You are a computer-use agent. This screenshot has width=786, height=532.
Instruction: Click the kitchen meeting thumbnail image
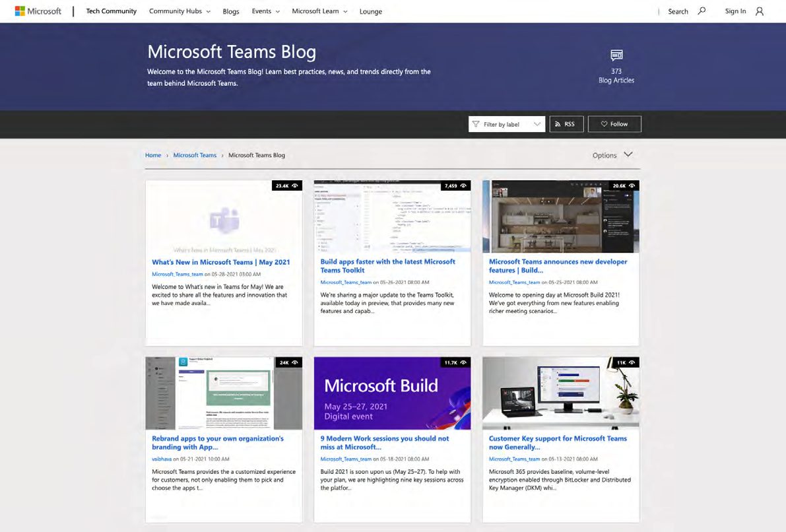click(561, 216)
